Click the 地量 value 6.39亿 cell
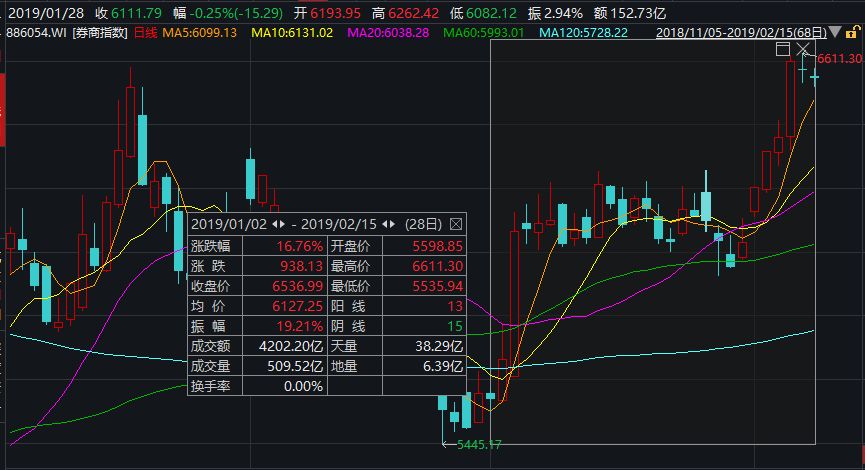Viewport: 865px width, 470px height. [x=424, y=366]
